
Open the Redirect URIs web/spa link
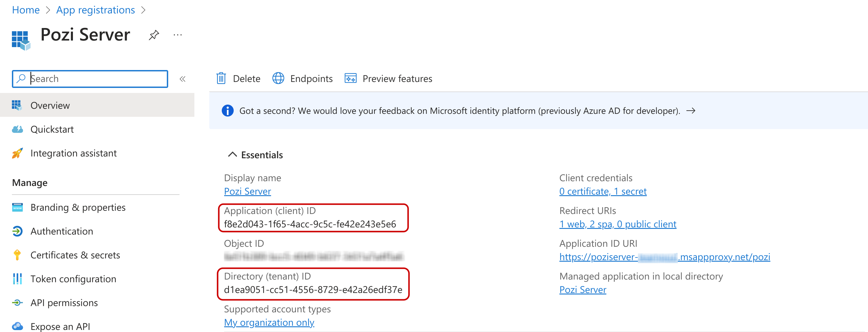(x=617, y=224)
